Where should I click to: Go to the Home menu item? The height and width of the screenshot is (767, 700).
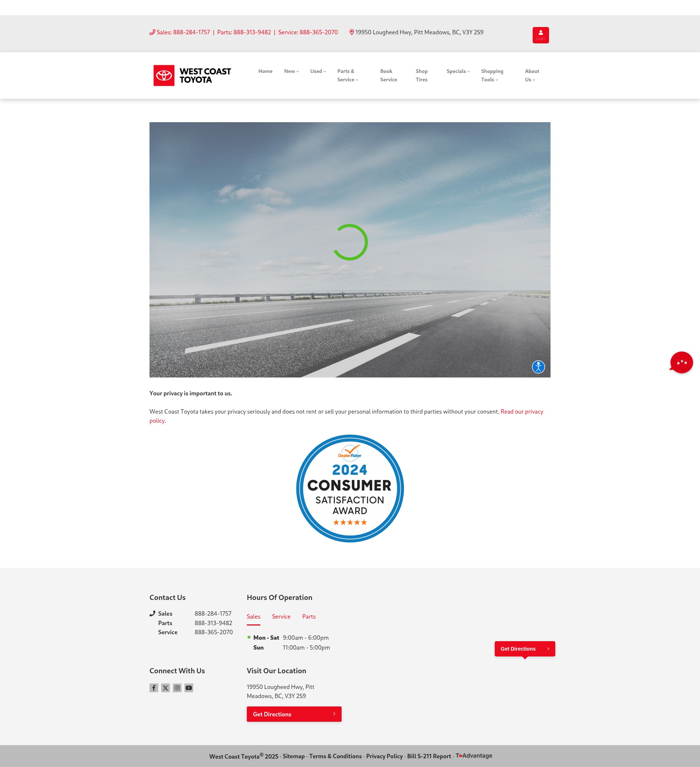[x=265, y=71]
